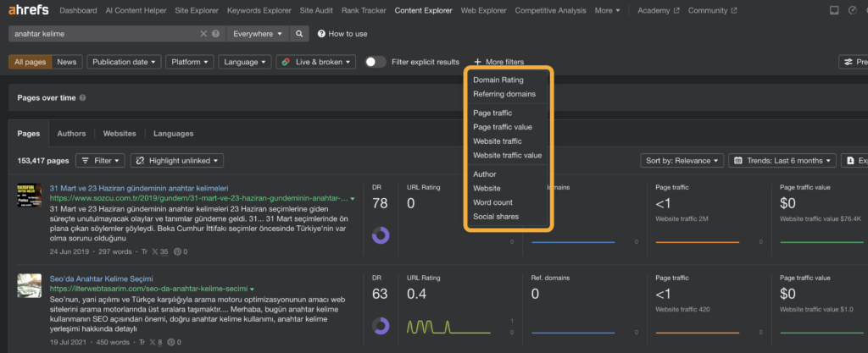Click Pinterest shares icon for ilterwebtasarim result
Screen dimensions: 868x353
[x=171, y=342]
